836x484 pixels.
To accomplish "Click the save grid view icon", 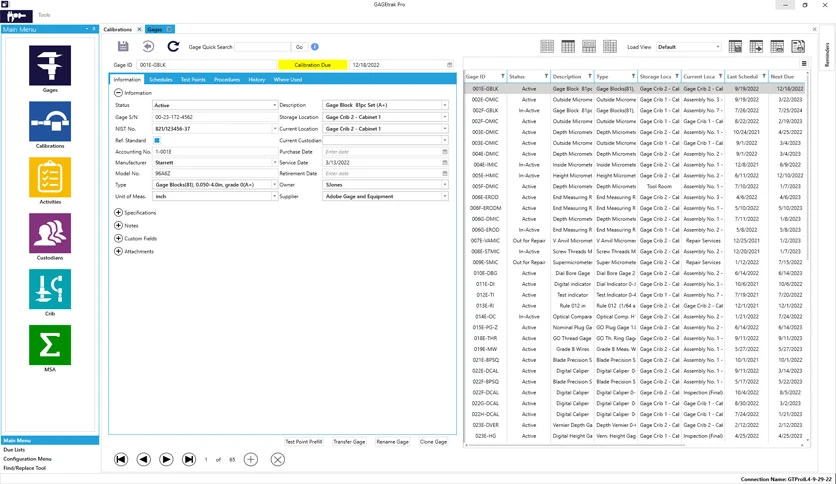I will (735, 46).
